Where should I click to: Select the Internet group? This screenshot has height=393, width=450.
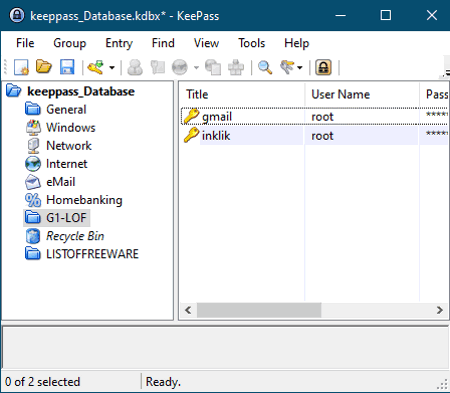(67, 164)
